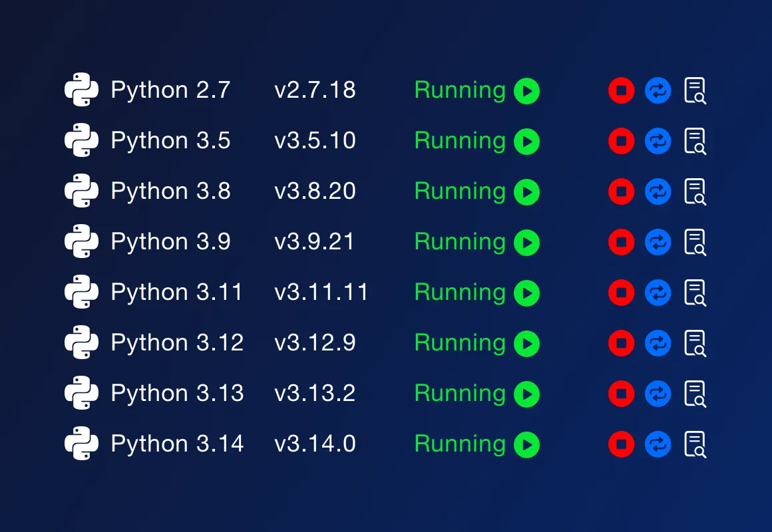This screenshot has width=772, height=532.
Task: Click version text "v2.7.18"
Action: point(315,90)
